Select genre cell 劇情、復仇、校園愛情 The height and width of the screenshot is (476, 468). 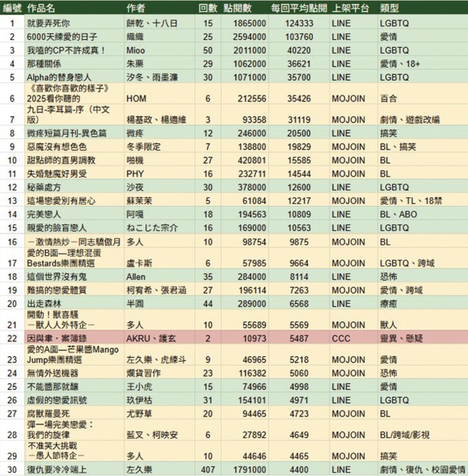[422, 469]
